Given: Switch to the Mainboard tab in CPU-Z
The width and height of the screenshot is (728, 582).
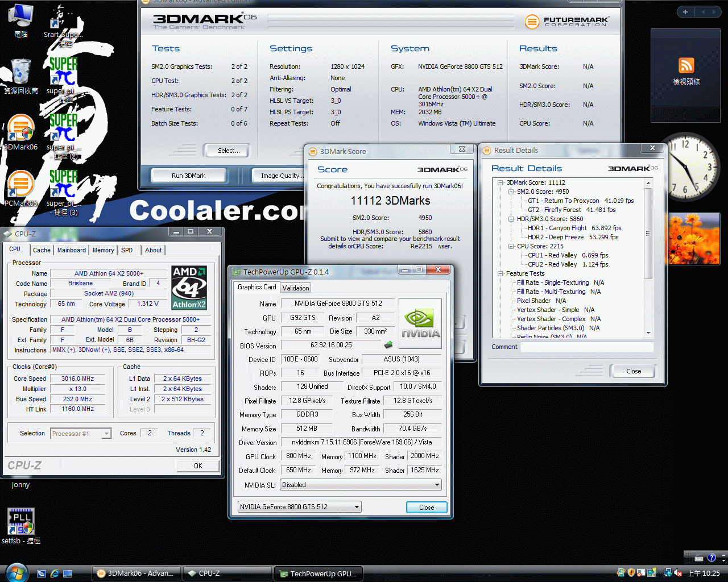Looking at the screenshot, I should tap(72, 250).
